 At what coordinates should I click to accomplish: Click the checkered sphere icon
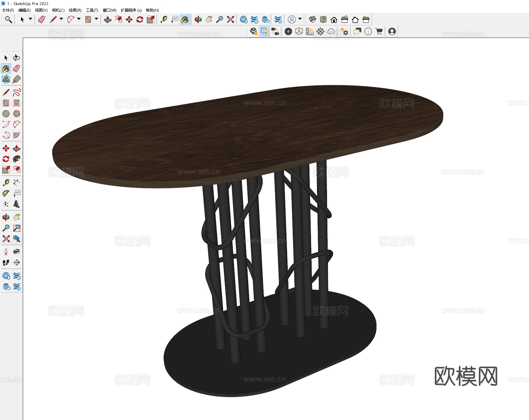[320, 31]
